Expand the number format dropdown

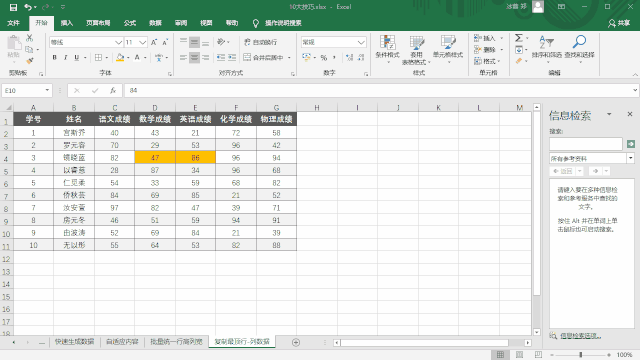[x=361, y=42]
